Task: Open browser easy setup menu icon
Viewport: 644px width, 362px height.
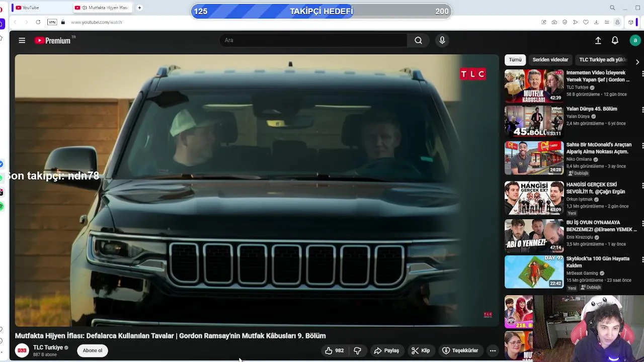Action: [607, 22]
